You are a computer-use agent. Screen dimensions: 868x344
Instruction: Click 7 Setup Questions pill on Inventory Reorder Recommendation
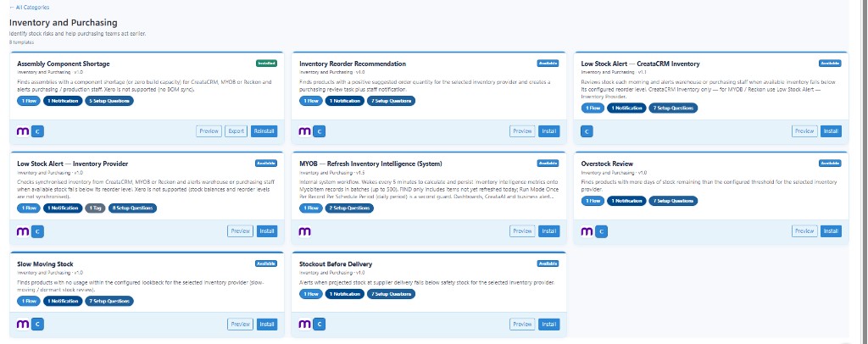(x=391, y=101)
